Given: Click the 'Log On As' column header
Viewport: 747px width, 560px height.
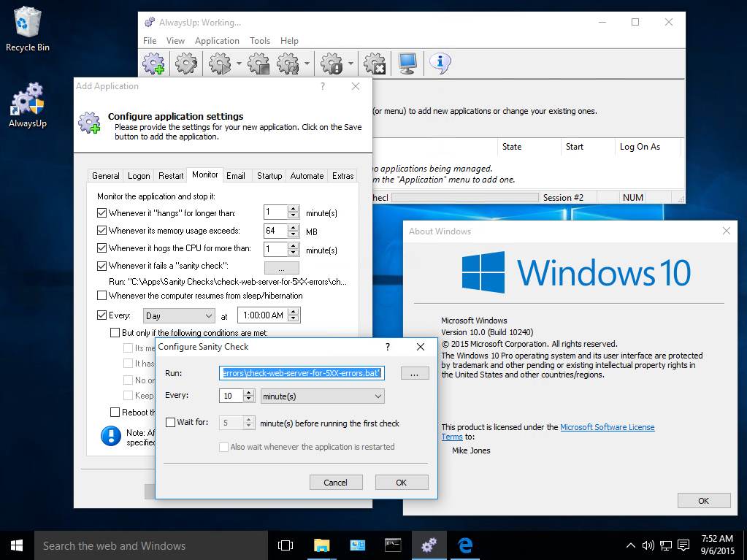Looking at the screenshot, I should (x=648, y=147).
